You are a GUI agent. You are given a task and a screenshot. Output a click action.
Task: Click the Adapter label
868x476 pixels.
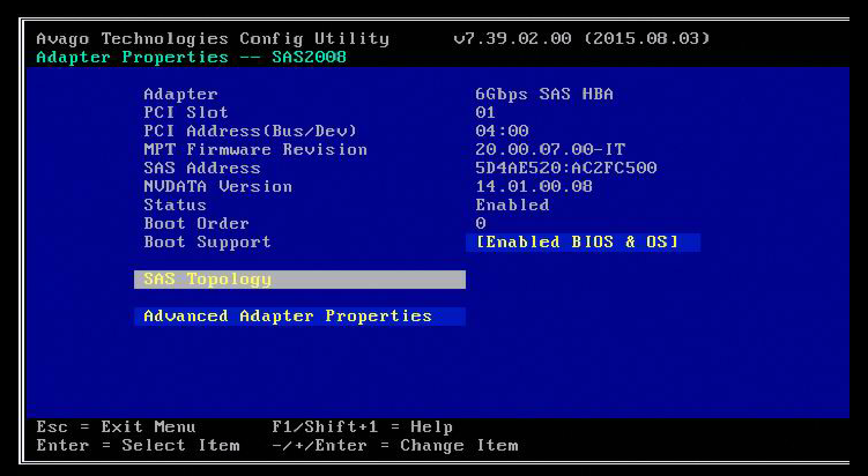point(181,94)
